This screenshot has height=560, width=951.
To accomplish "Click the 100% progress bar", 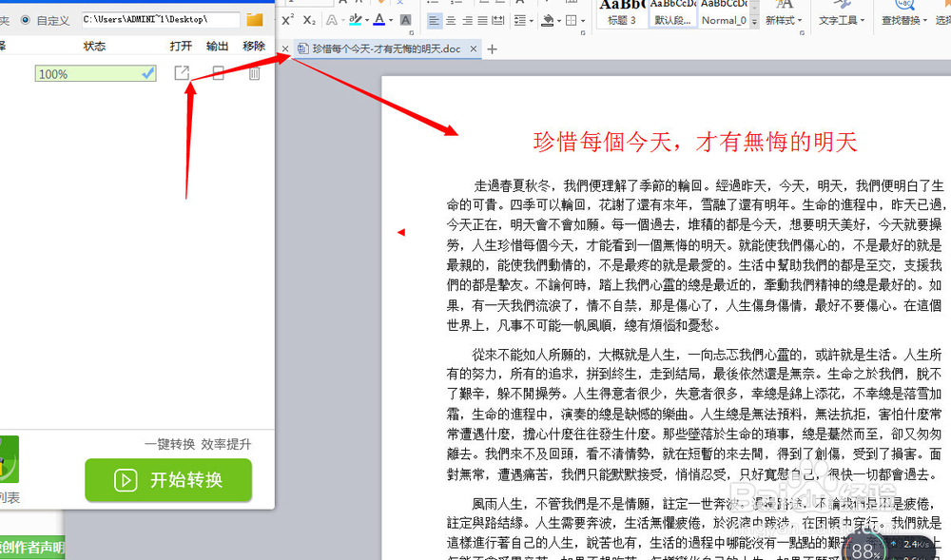I will [x=95, y=72].
